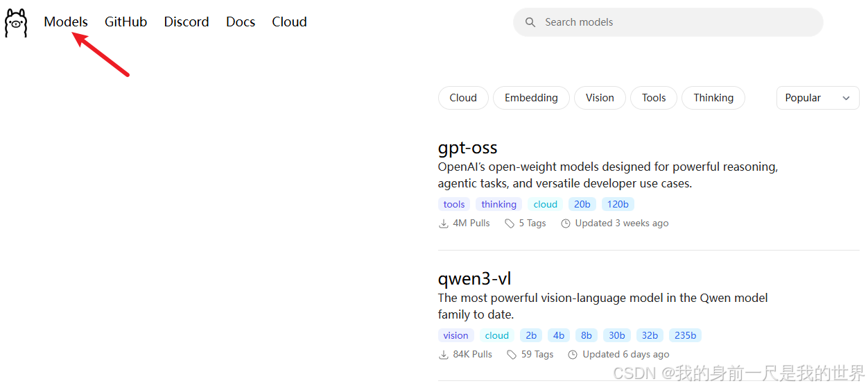The width and height of the screenshot is (868, 388).
Task: Click the gpt-oss description text
Action: tap(608, 176)
